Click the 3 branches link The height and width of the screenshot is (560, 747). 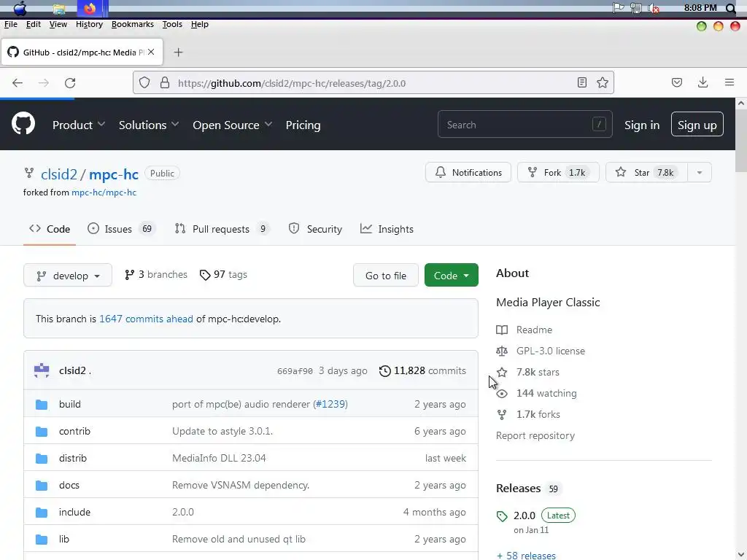point(156,275)
